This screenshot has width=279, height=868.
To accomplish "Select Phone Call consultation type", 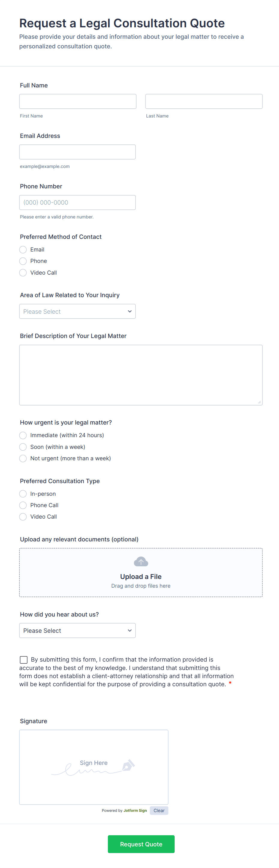I will 23,505.
